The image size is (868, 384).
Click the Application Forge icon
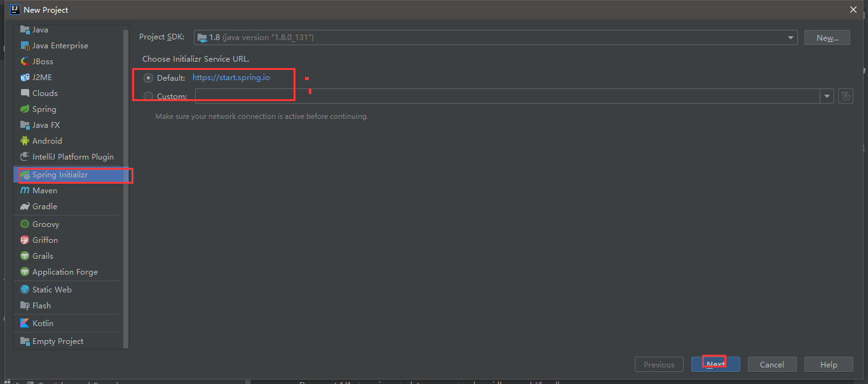[x=25, y=272]
